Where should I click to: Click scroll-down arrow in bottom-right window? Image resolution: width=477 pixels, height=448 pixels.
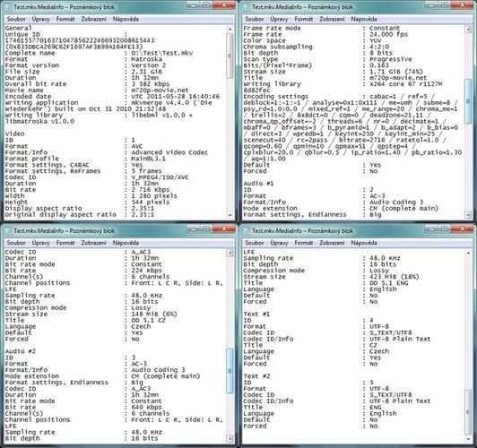coord(468,439)
